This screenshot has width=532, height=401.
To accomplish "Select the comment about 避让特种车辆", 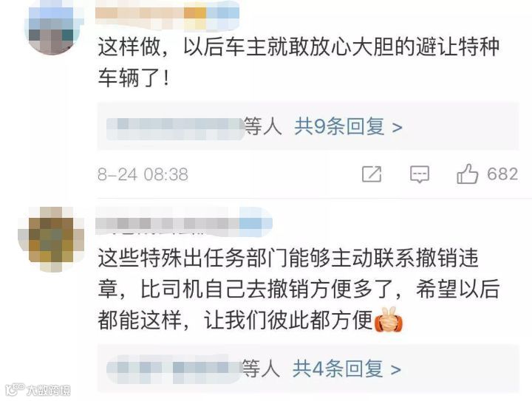I will tap(299, 62).
